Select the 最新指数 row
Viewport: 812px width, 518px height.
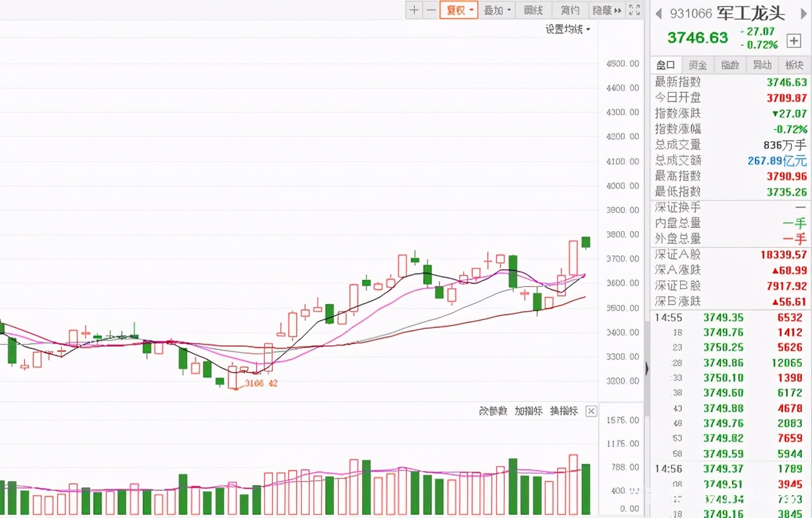(x=731, y=82)
